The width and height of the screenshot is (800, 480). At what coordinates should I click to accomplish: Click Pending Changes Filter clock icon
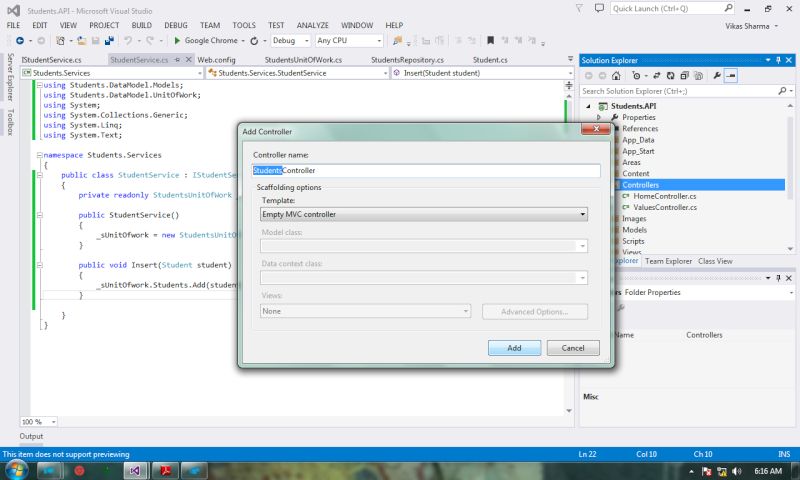tap(636, 75)
